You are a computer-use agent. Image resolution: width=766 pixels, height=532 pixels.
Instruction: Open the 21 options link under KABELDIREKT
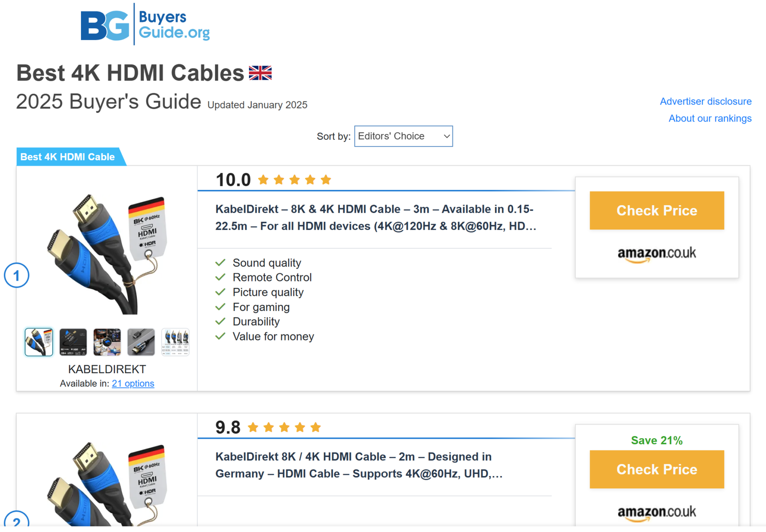coord(133,384)
